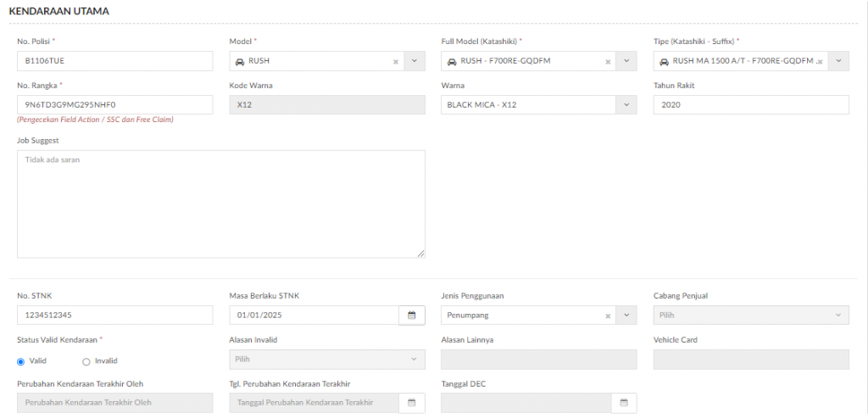The height and width of the screenshot is (419, 868).
Task: Click the No. Polisi input field
Action: coord(115,61)
